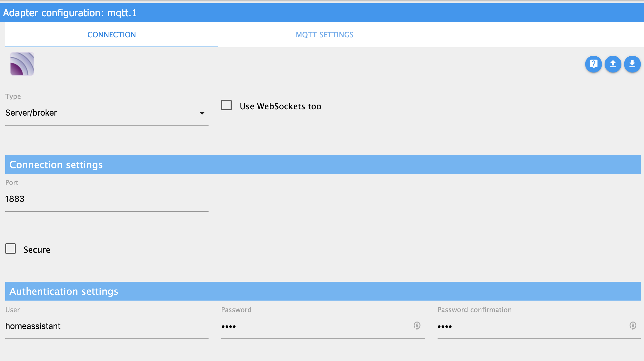The image size is (644, 361).
Task: Click key icon in Password field
Action: click(x=417, y=326)
